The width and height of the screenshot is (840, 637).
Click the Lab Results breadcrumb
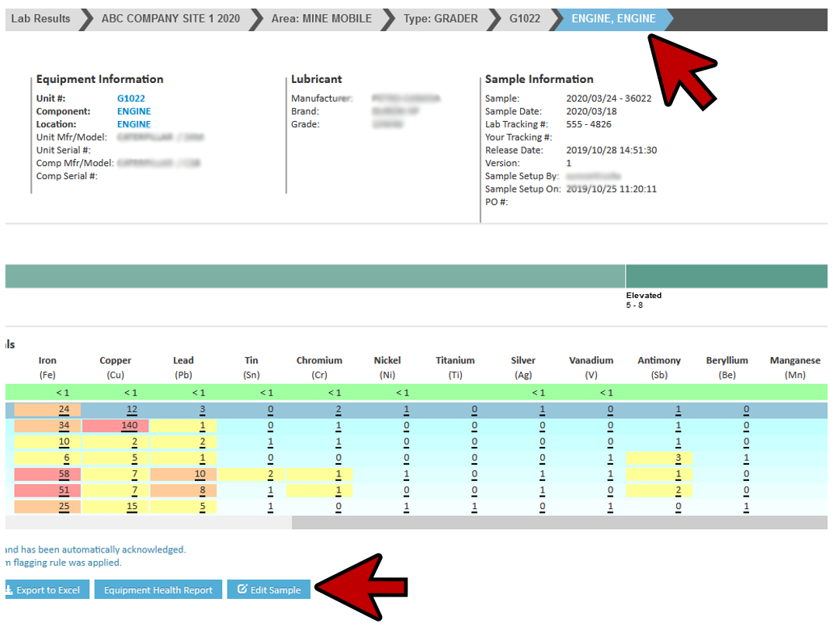click(x=40, y=19)
